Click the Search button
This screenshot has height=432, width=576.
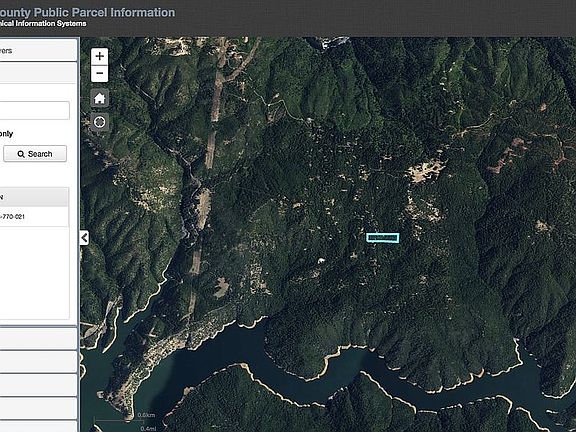pos(35,154)
